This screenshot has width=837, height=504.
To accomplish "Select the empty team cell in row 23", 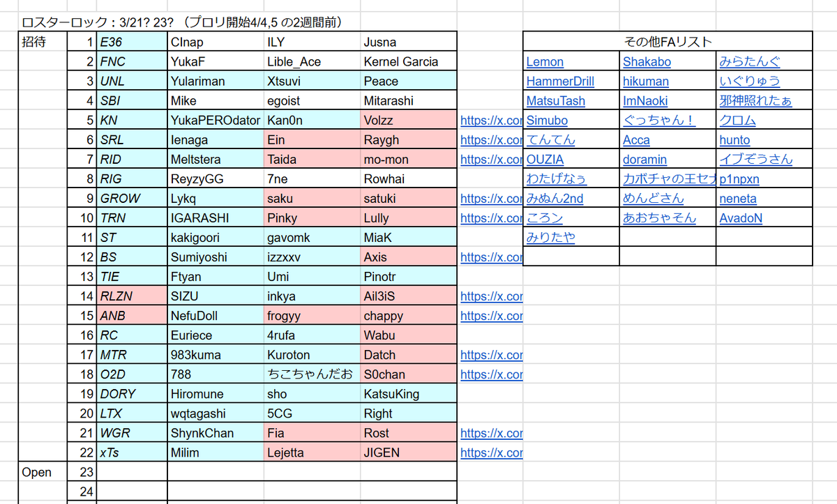I will point(132,472).
